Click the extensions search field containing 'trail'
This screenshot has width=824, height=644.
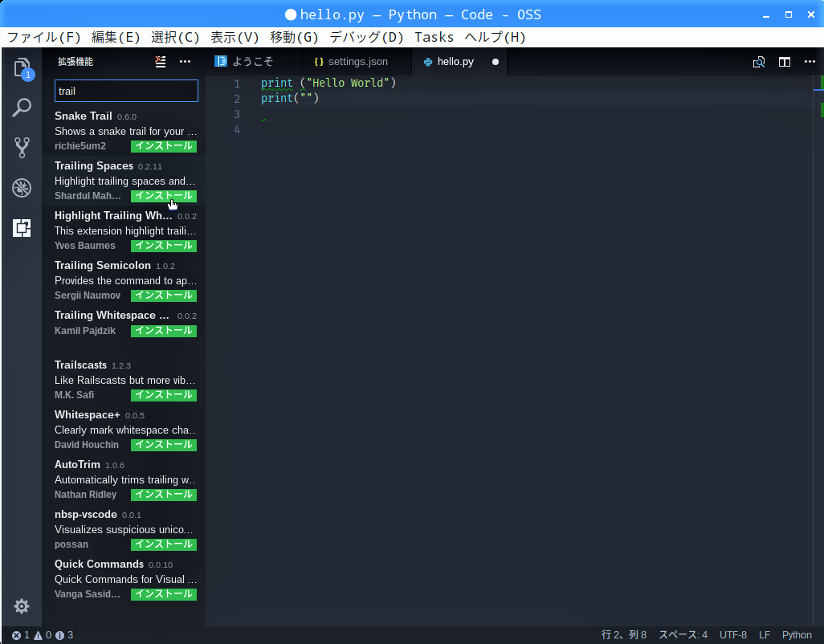pos(126,91)
